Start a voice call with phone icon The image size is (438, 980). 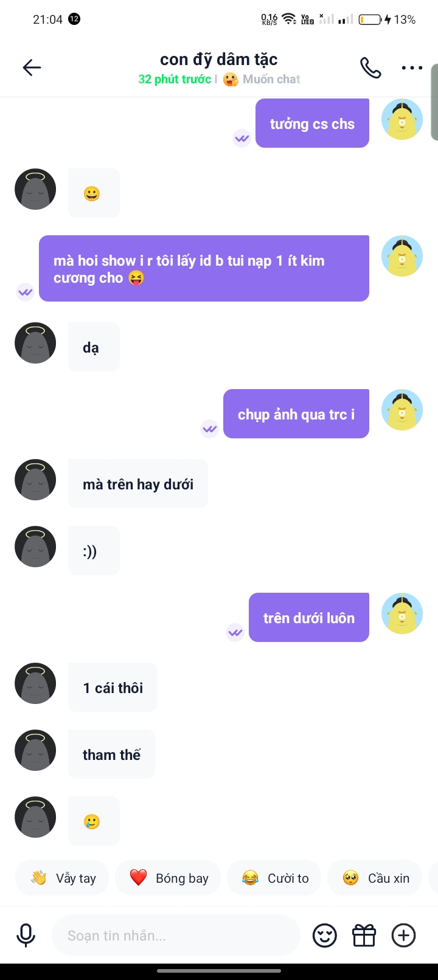point(370,67)
